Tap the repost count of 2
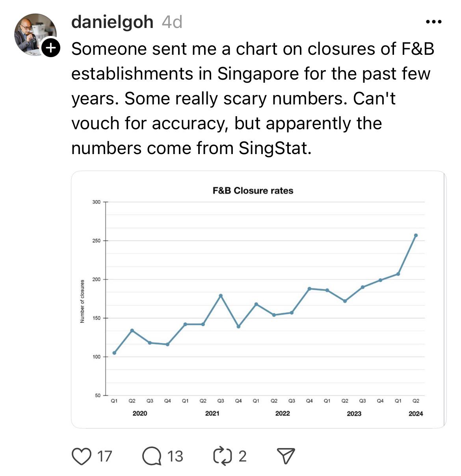The width and height of the screenshot is (461, 476). pyautogui.click(x=242, y=456)
